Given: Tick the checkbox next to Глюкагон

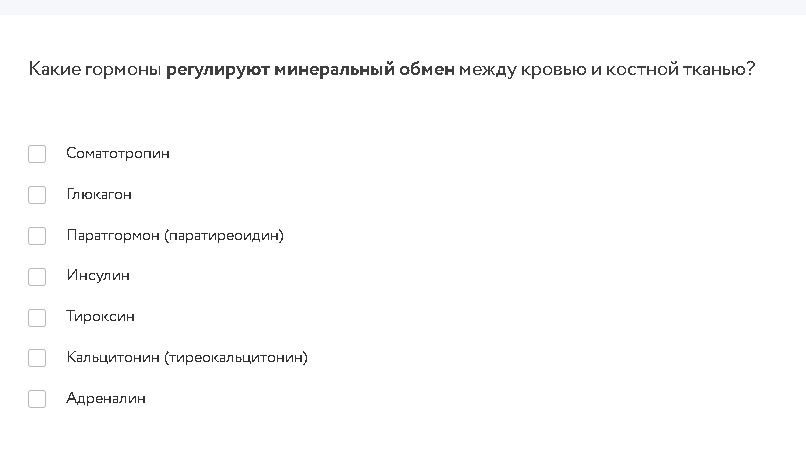Looking at the screenshot, I should [x=37, y=195].
